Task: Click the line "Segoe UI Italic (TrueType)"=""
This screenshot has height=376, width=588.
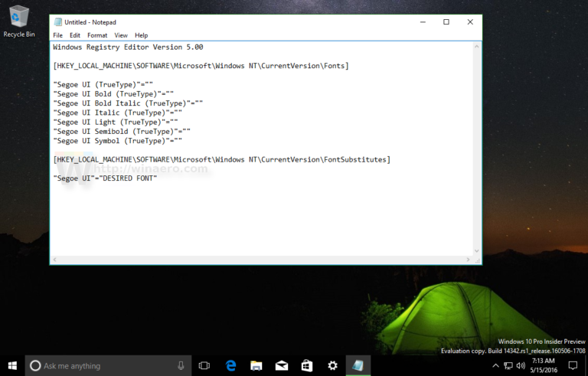Action: [117, 113]
